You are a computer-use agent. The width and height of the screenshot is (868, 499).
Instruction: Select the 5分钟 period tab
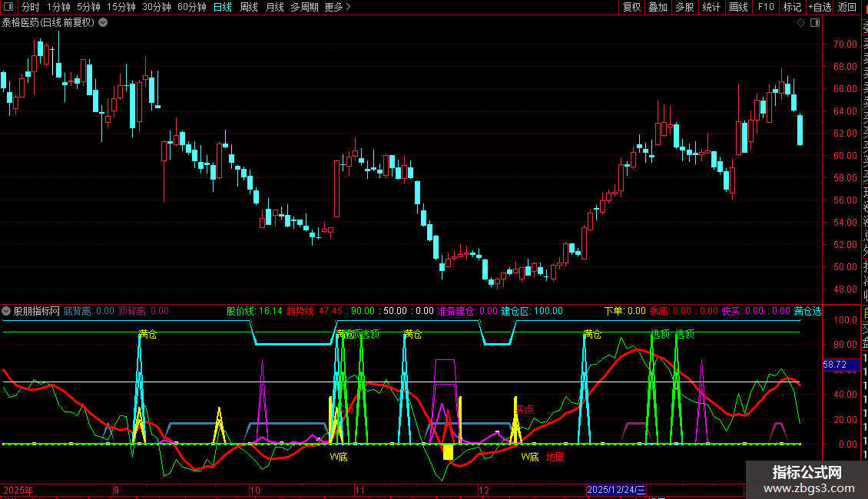88,7
